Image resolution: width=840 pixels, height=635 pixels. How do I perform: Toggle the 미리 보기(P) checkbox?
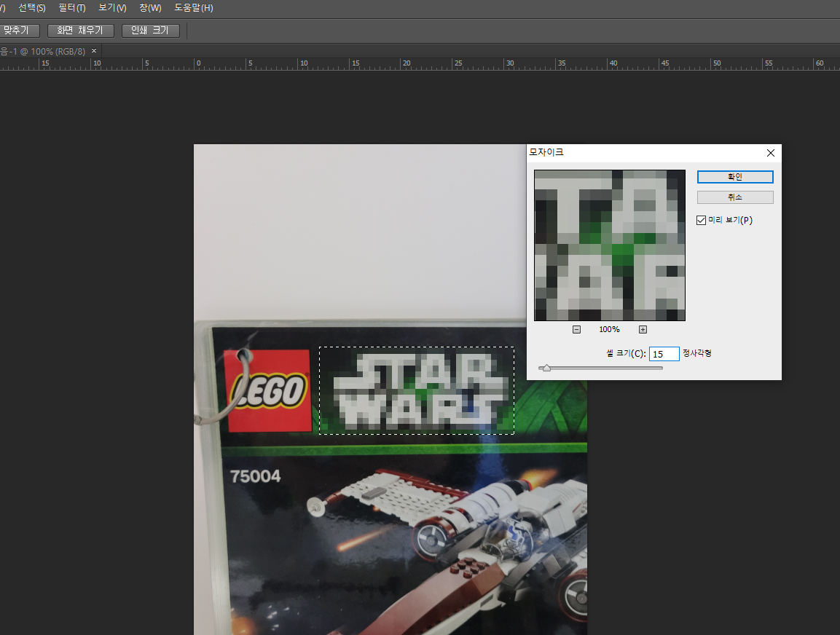[701, 220]
